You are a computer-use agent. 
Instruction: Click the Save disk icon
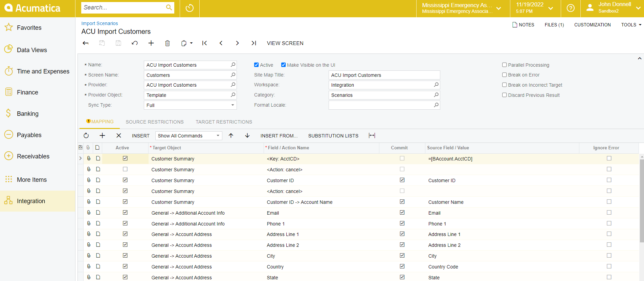[x=118, y=43]
